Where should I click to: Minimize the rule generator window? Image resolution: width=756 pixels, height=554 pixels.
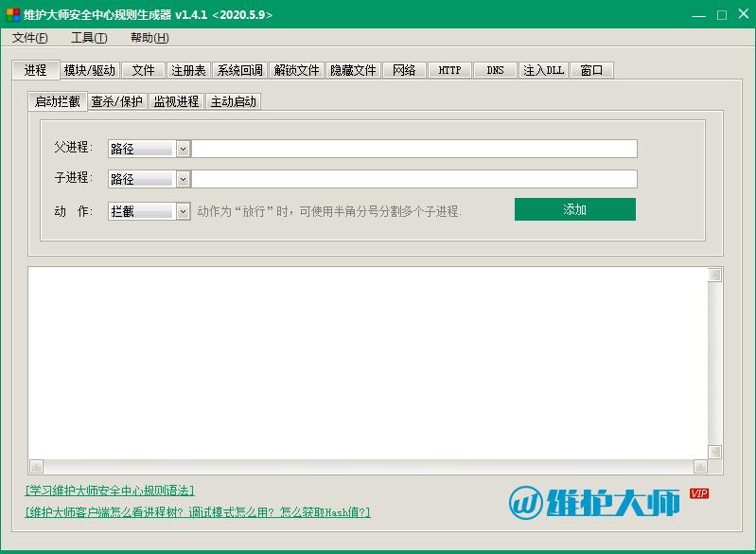pyautogui.click(x=698, y=15)
